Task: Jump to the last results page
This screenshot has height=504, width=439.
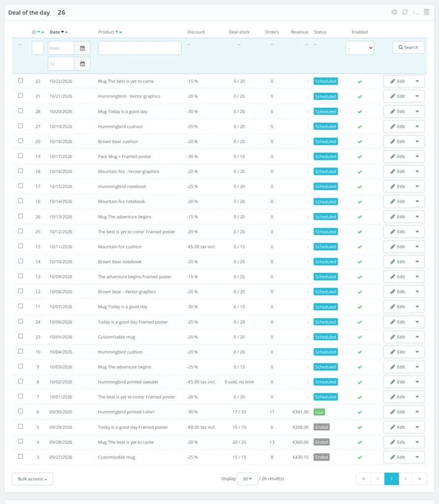Action: pyautogui.click(x=420, y=479)
